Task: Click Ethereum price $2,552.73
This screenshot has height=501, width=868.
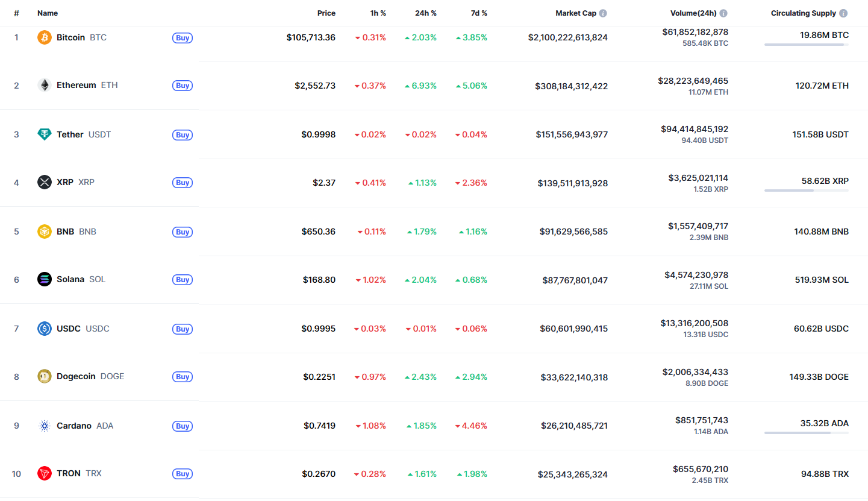Action: coord(315,86)
